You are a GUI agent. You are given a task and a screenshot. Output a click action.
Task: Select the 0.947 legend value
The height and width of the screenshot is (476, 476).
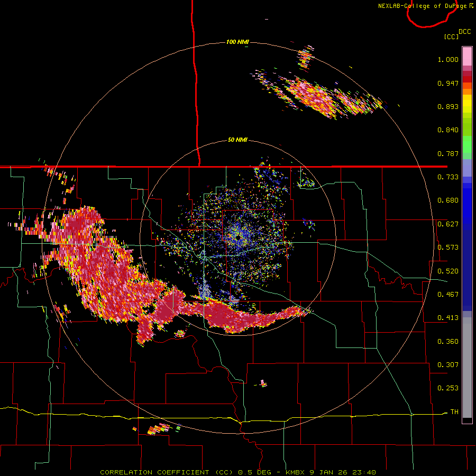(x=448, y=83)
